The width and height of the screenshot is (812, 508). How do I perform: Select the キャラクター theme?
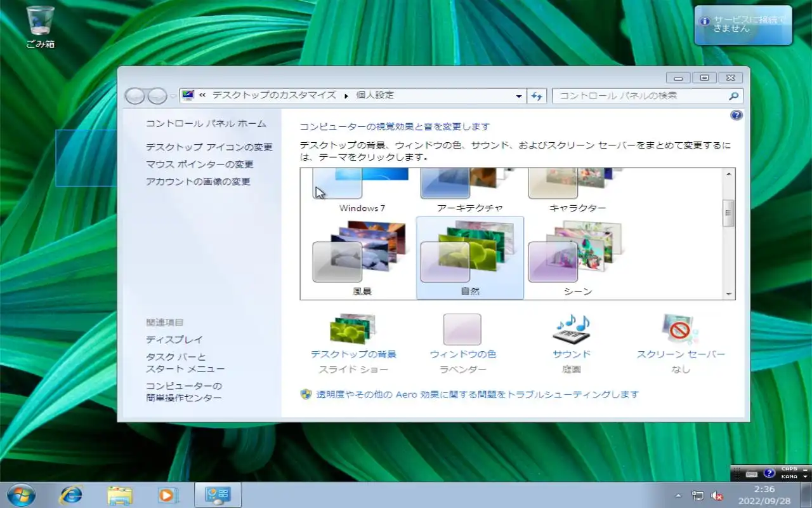(577, 190)
